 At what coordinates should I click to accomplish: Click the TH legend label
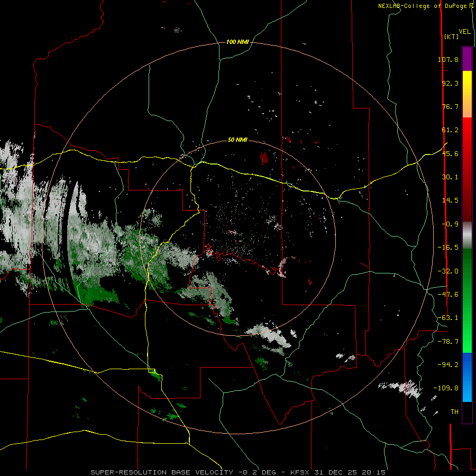(454, 412)
